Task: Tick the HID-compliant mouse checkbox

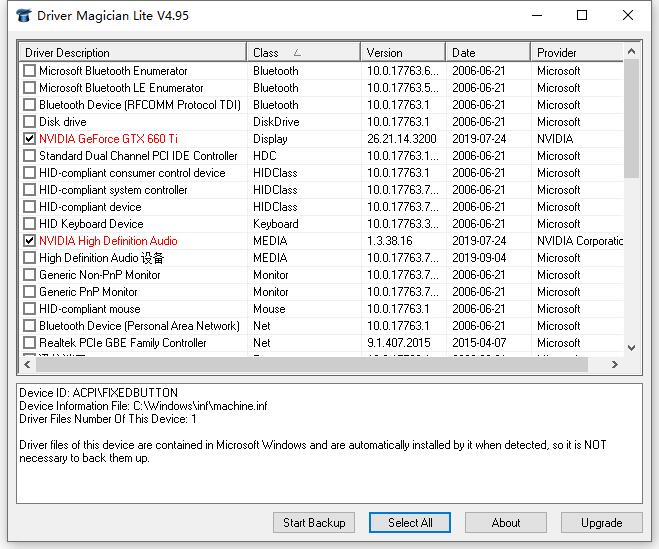Action: [29, 309]
